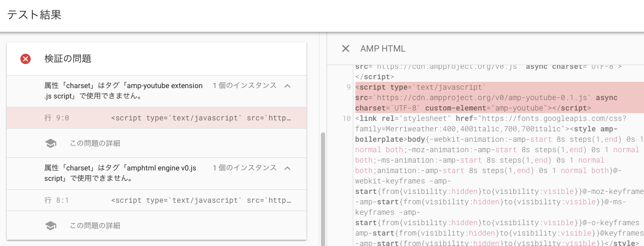Close the AMP HTML panel

345,48
